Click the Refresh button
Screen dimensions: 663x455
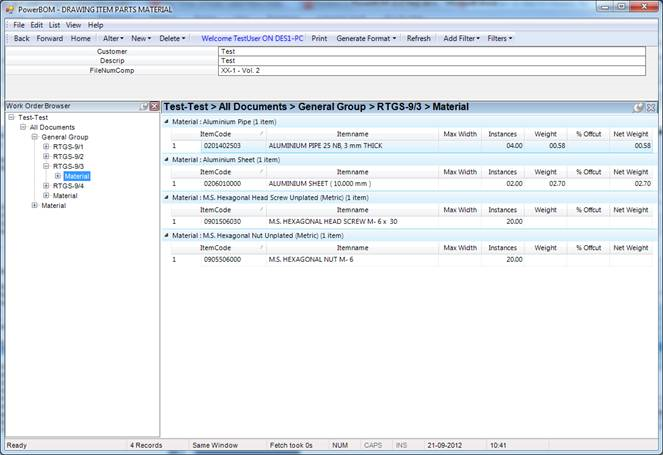(418, 38)
